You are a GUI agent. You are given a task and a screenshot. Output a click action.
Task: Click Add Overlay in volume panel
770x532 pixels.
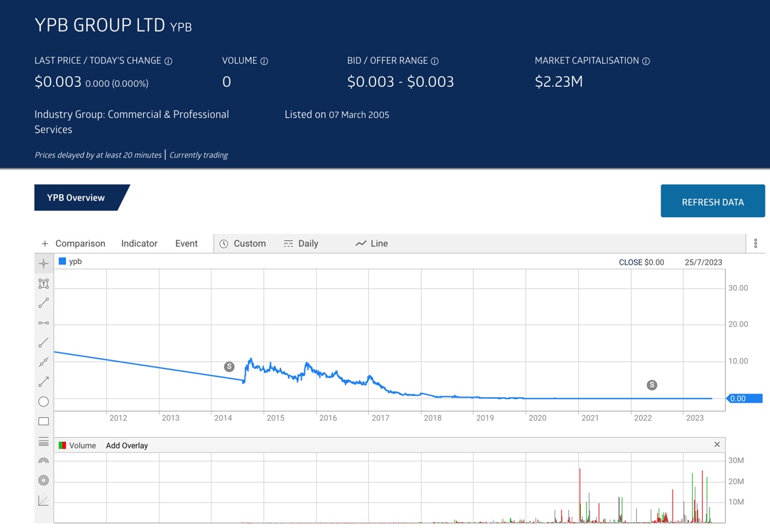126,446
